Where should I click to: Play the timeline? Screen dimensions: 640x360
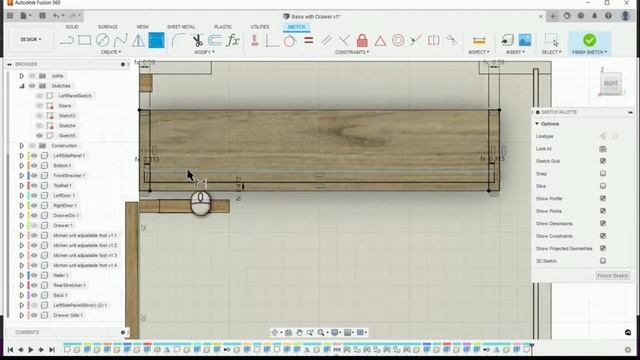(x=31, y=350)
